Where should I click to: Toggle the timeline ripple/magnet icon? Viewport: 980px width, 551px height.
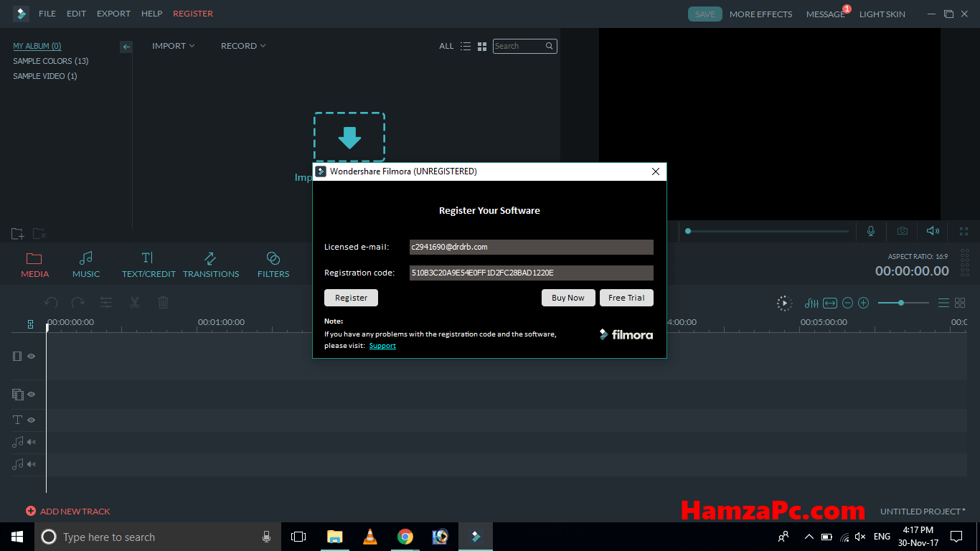pos(30,324)
